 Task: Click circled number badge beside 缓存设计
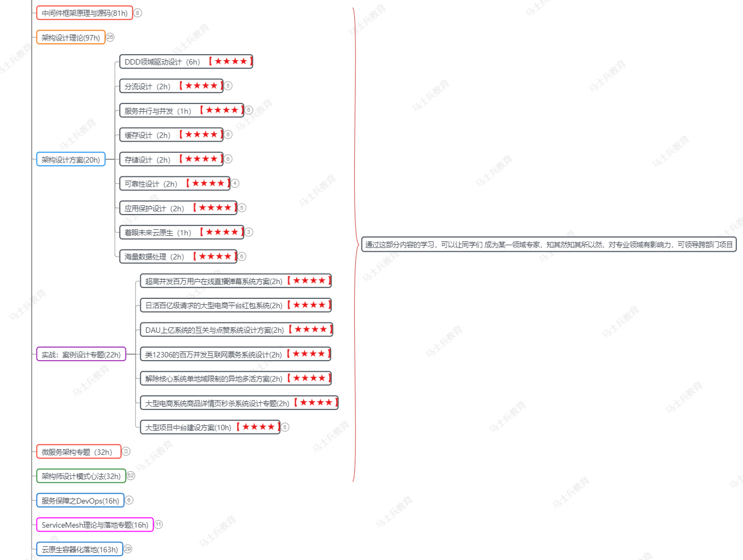click(x=228, y=134)
